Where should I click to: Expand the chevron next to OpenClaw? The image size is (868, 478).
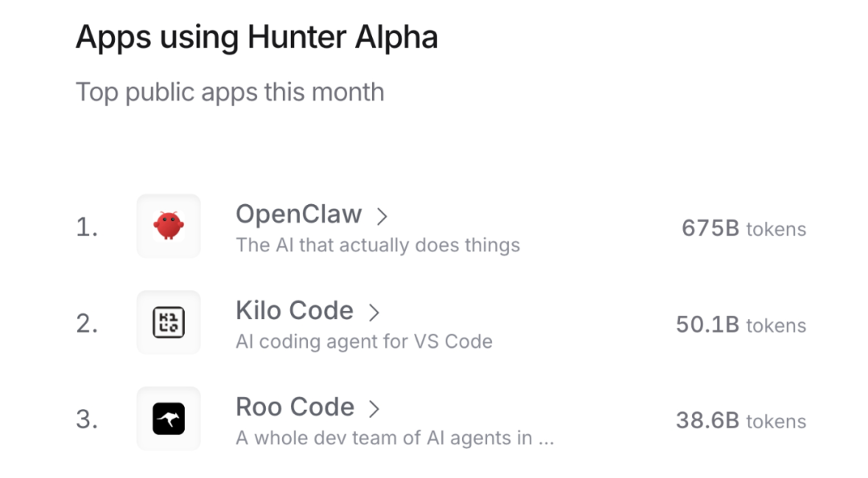pos(383,216)
